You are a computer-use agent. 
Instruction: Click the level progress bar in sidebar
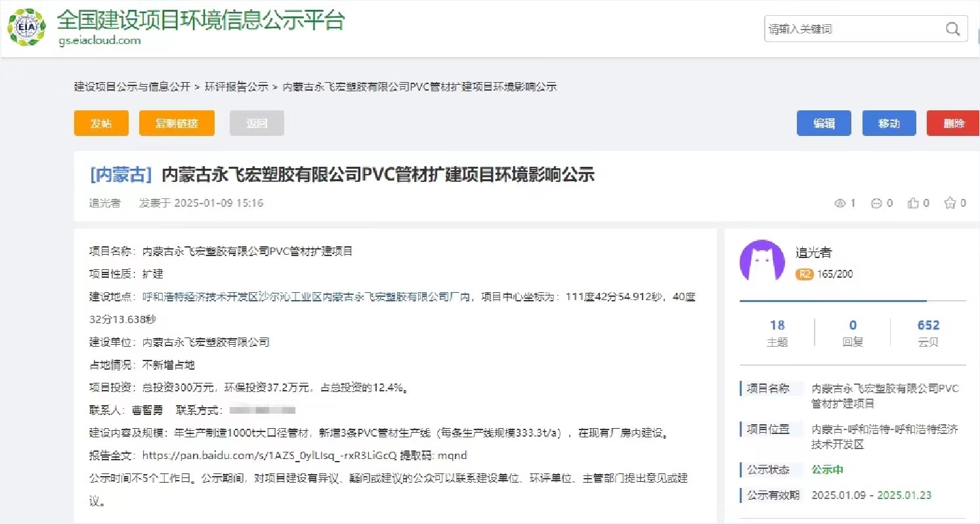[853, 301]
